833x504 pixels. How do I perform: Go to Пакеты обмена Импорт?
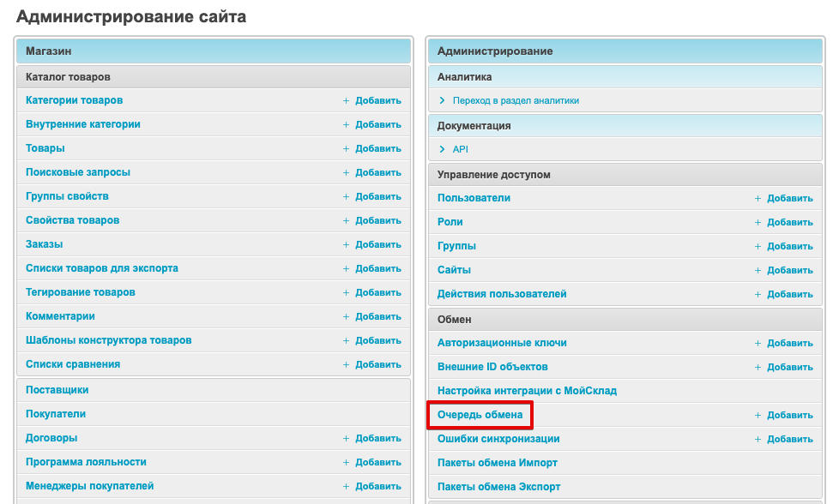(x=497, y=463)
